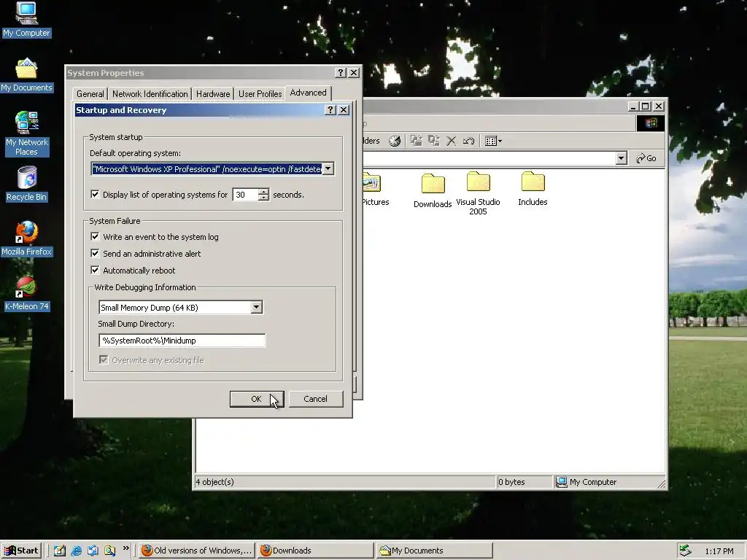Click the Move To icon in the explorer toolbar

pos(417,141)
